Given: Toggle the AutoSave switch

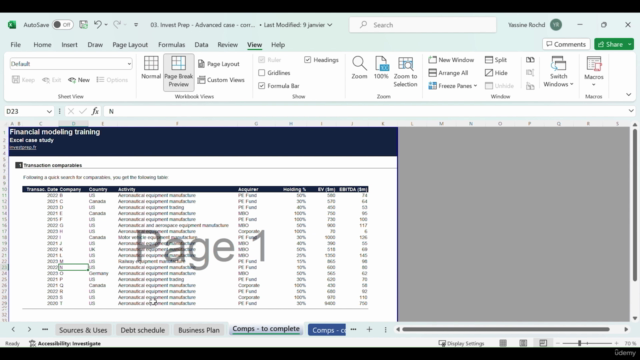Looking at the screenshot, I should tap(62, 24).
